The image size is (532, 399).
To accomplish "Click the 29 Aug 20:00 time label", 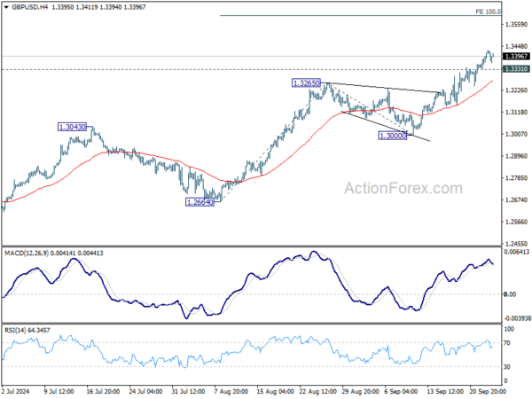I will (x=359, y=392).
